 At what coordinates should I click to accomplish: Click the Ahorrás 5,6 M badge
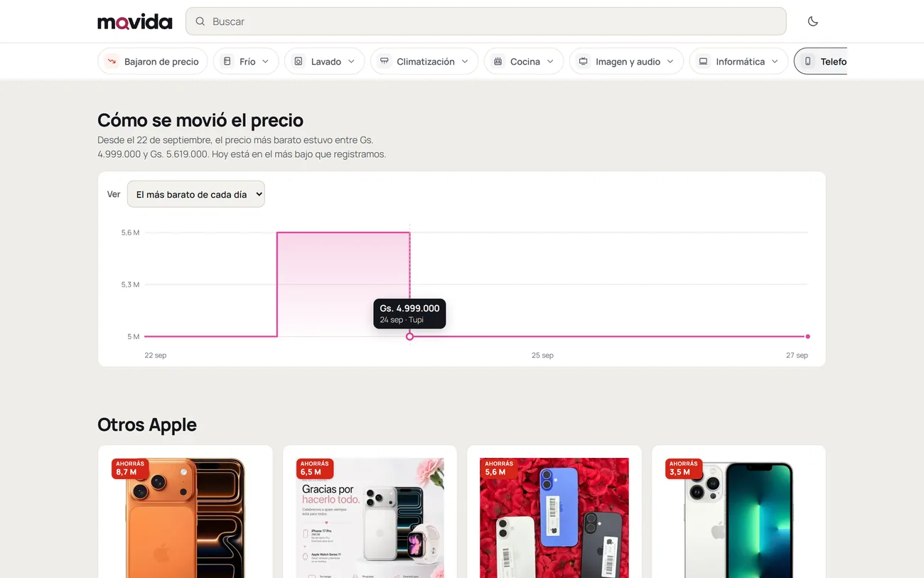tap(499, 468)
